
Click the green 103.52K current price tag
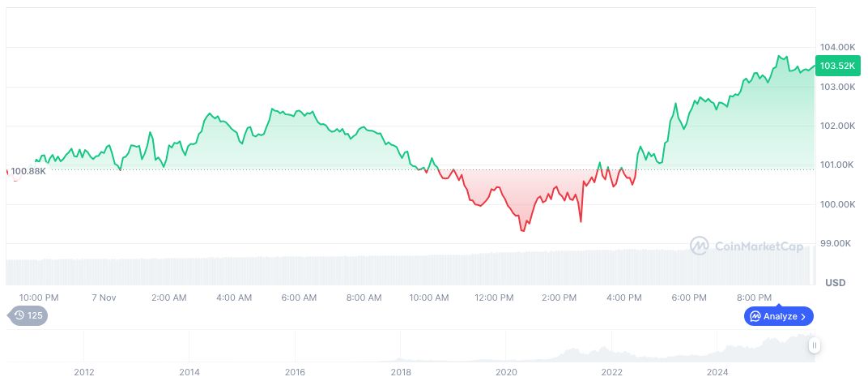pyautogui.click(x=837, y=66)
